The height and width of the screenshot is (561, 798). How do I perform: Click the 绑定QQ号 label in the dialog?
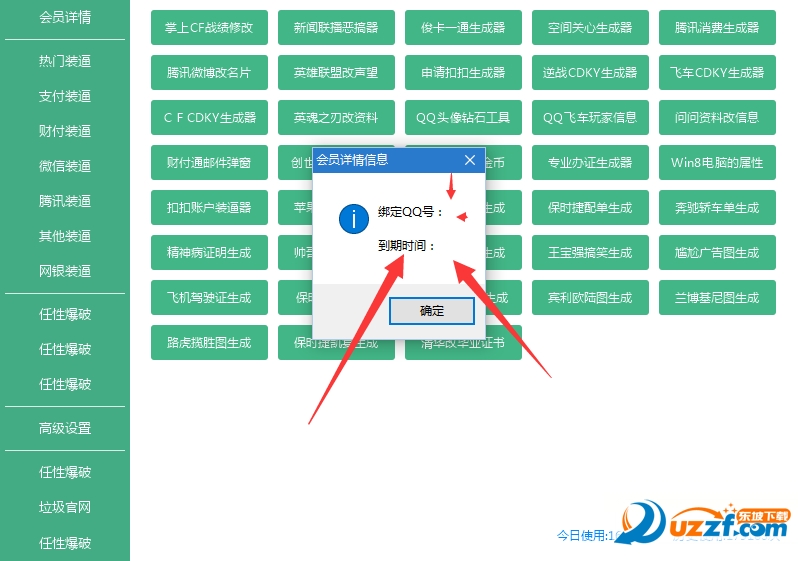[410, 212]
